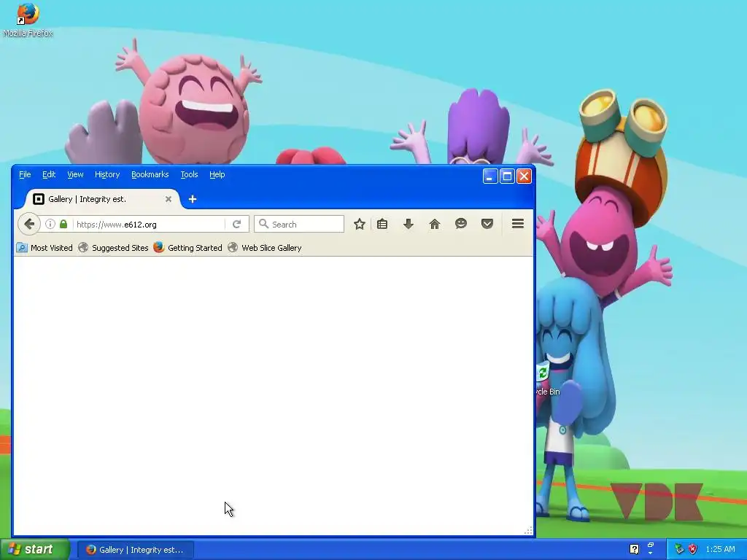Viewport: 747px width, 560px height.
Task: Select the Gallery | Integrity est. tab
Action: [x=98, y=199]
